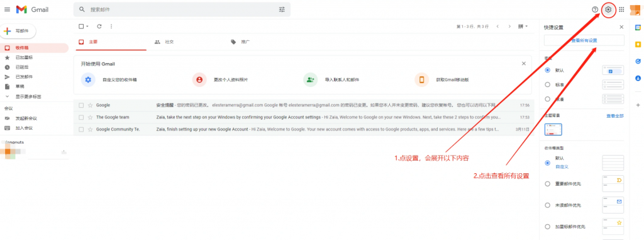The height and width of the screenshot is (240, 644).
Task: Click the 自定义您的收件箱 link
Action: tap(119, 80)
